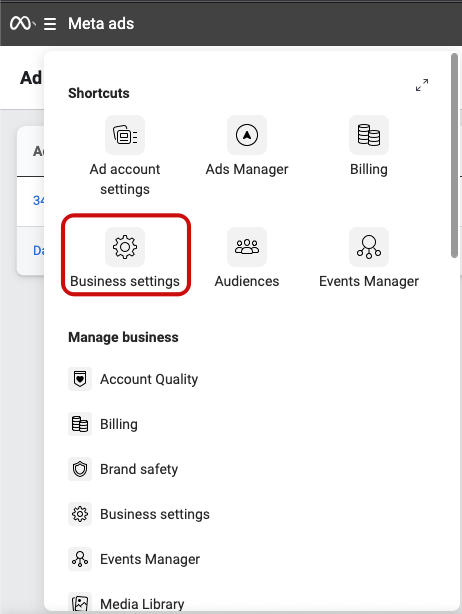Expand the menu with the arrows icon
The width and height of the screenshot is (462, 614).
pyautogui.click(x=422, y=85)
